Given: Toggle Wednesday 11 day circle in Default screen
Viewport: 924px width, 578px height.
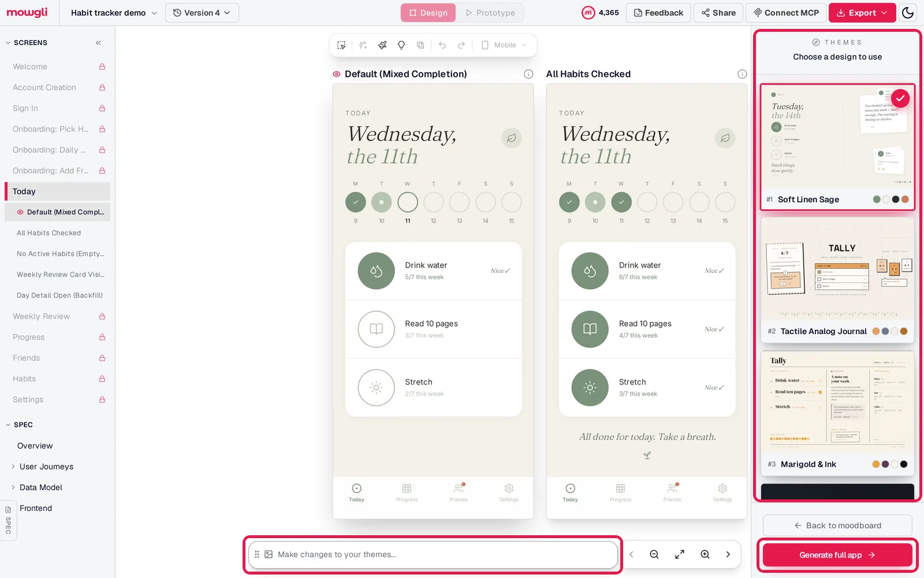Looking at the screenshot, I should coord(408,202).
